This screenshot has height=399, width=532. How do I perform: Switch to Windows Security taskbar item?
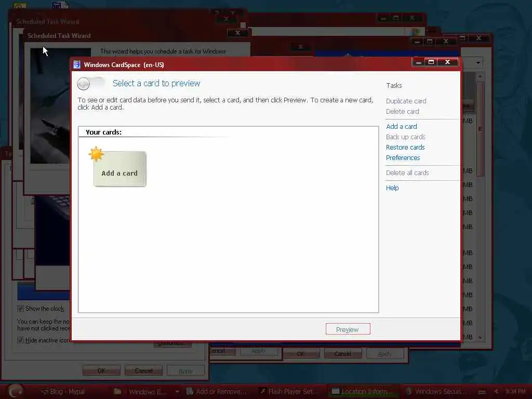coord(436,392)
